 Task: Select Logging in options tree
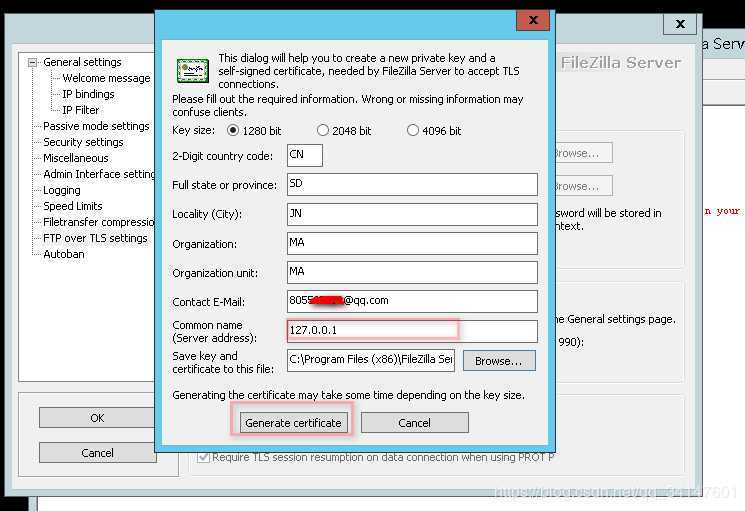click(62, 190)
